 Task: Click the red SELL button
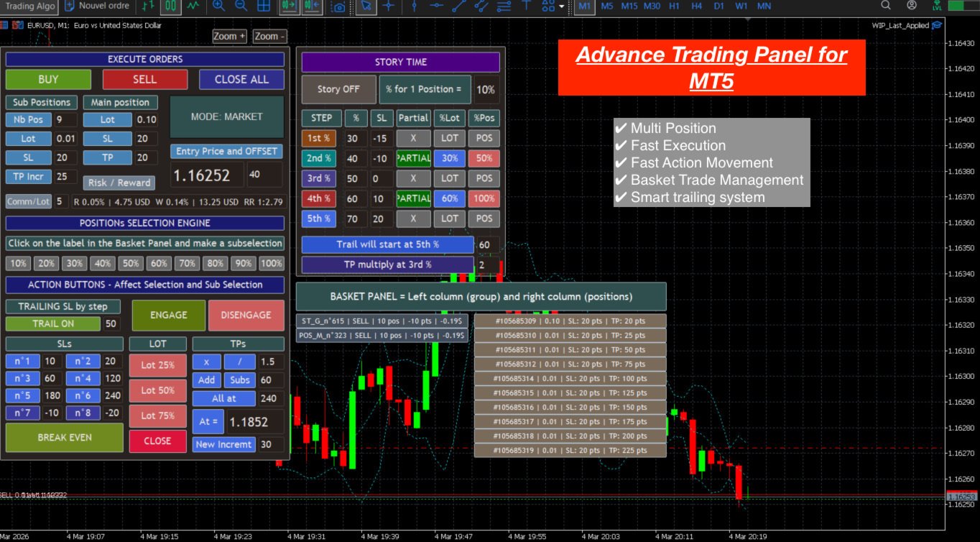145,79
